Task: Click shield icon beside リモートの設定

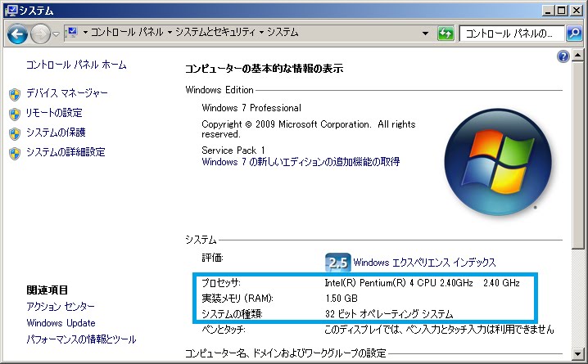Action: tap(15, 115)
